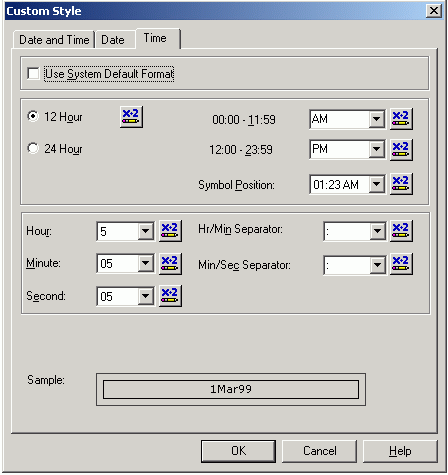The image size is (448, 475).
Task: Enable Use System Default Format checkbox
Action: pos(33,73)
